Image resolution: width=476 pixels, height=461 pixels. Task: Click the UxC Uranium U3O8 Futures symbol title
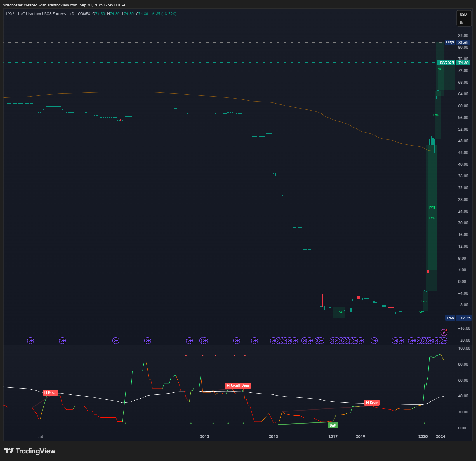point(42,14)
